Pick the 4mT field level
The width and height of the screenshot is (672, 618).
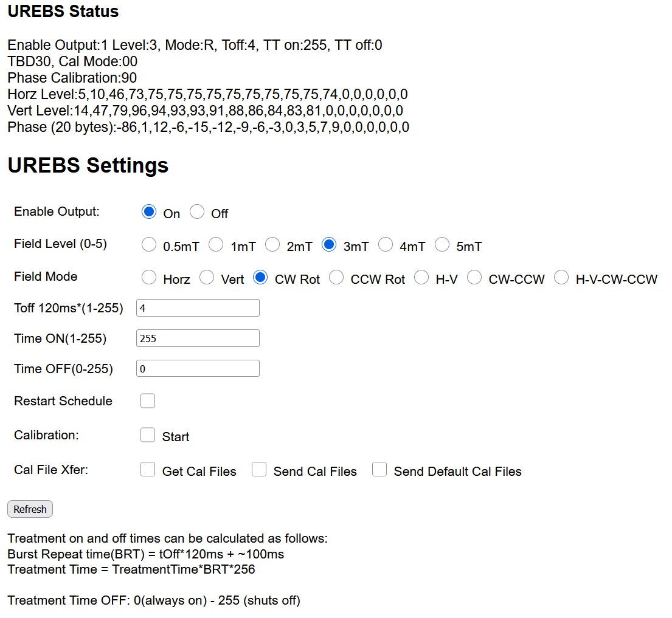[386, 245]
